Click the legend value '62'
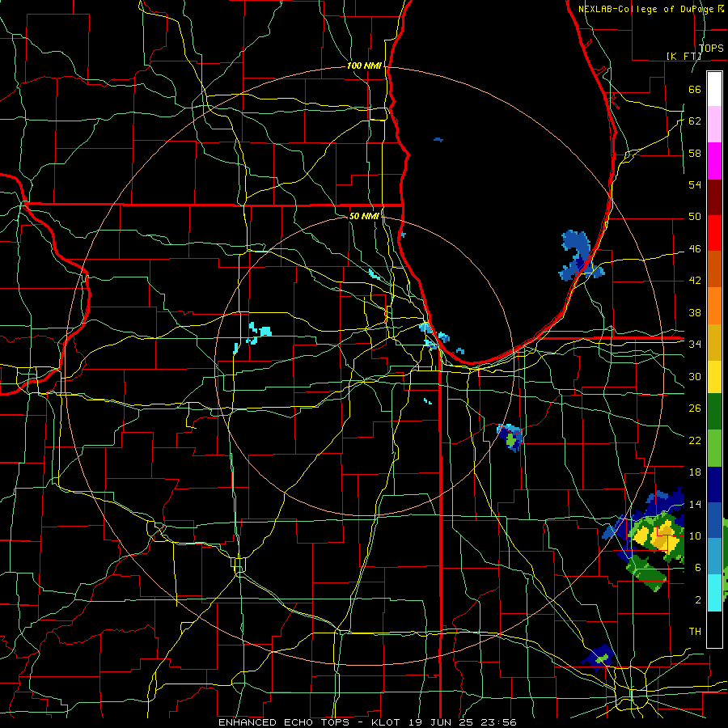This screenshot has height=728, width=728. (695, 121)
